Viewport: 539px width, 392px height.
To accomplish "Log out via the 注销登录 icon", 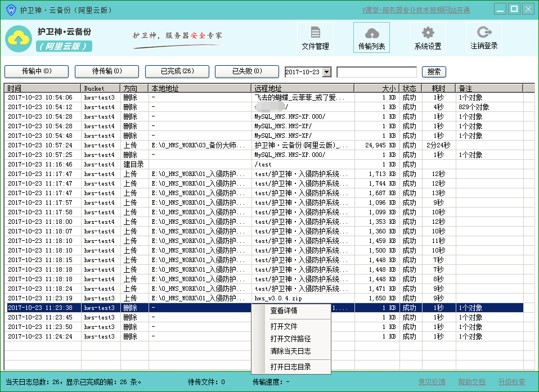I will click(484, 37).
